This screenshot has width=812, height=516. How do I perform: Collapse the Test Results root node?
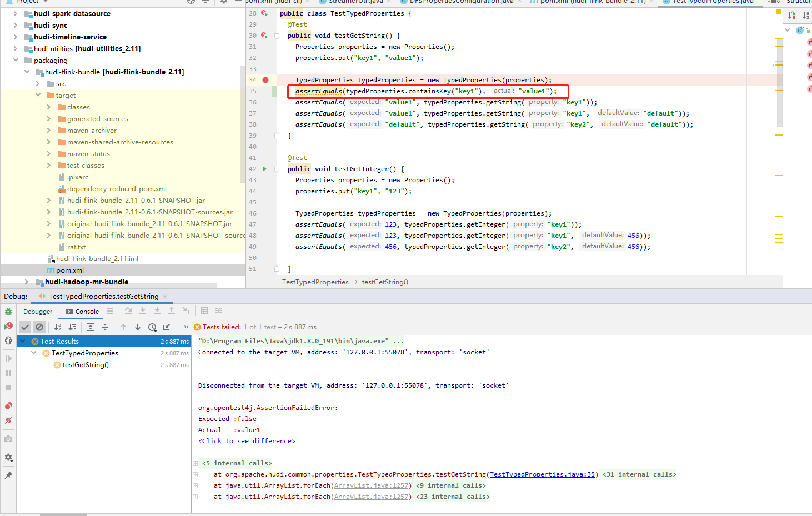pyautogui.click(x=23, y=342)
